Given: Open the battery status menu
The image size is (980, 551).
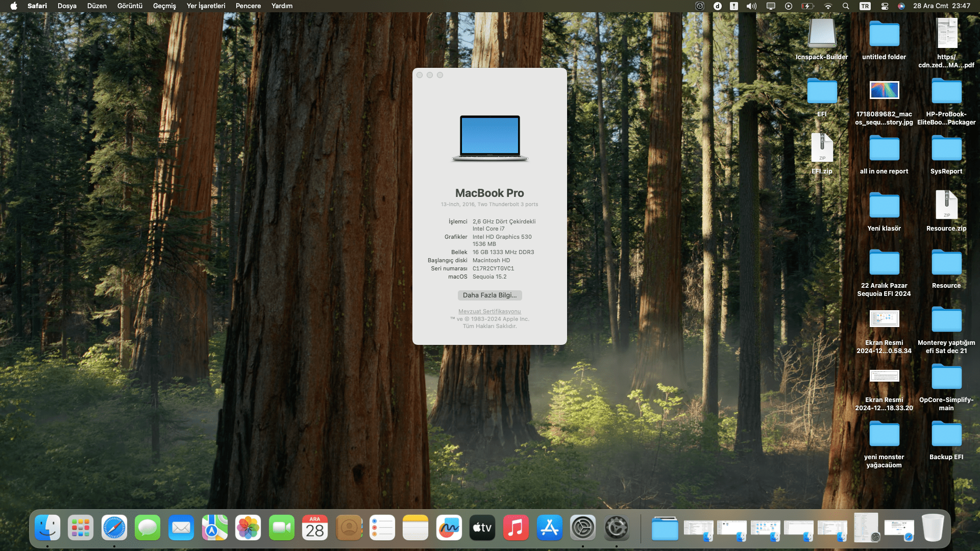Looking at the screenshot, I should click(807, 6).
